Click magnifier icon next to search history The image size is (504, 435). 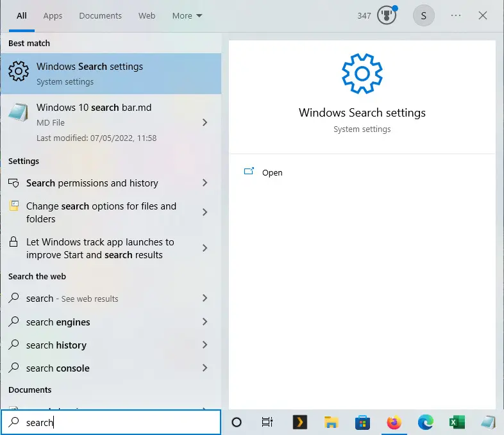[13, 345]
